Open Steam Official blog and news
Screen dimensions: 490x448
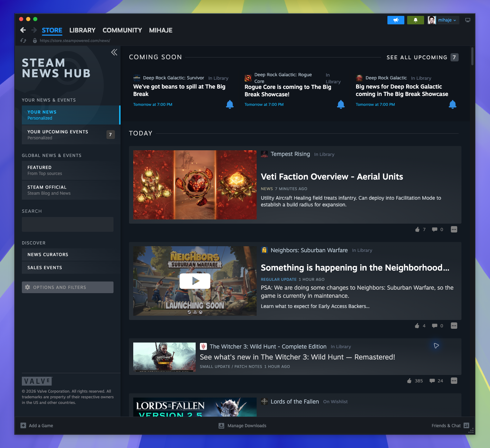[71, 190]
